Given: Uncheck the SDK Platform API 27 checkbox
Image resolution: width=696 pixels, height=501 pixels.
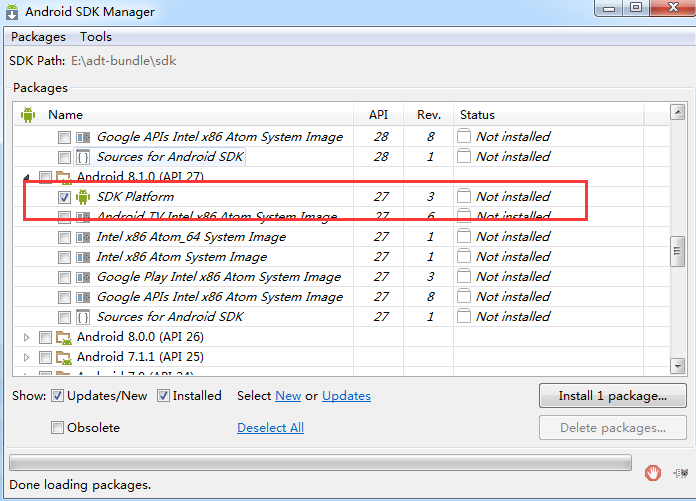Looking at the screenshot, I should pos(64,197).
